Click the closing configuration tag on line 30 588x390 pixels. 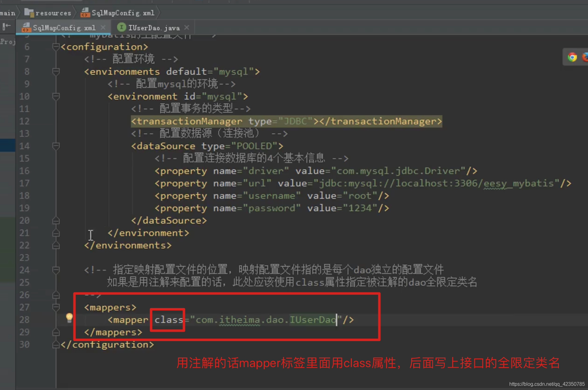click(107, 345)
